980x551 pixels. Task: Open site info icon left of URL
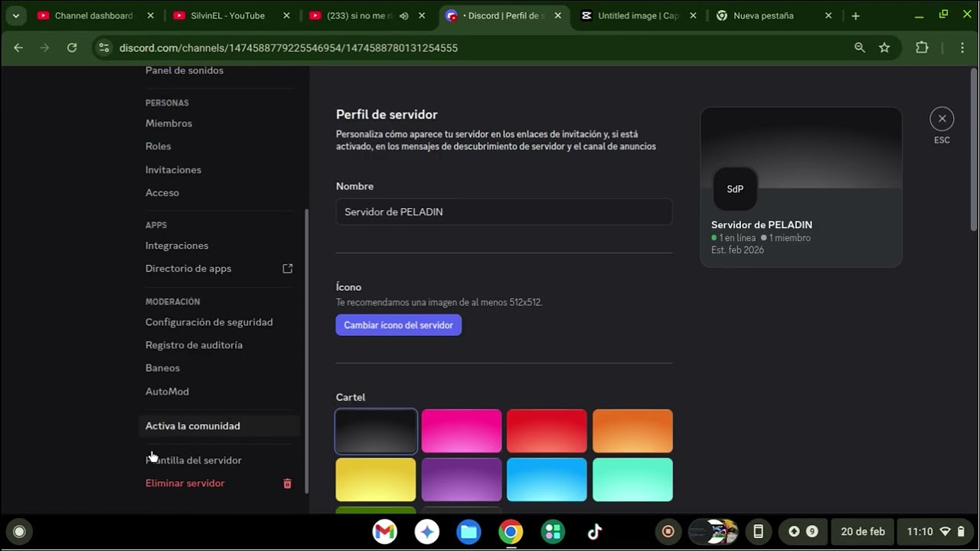point(104,47)
